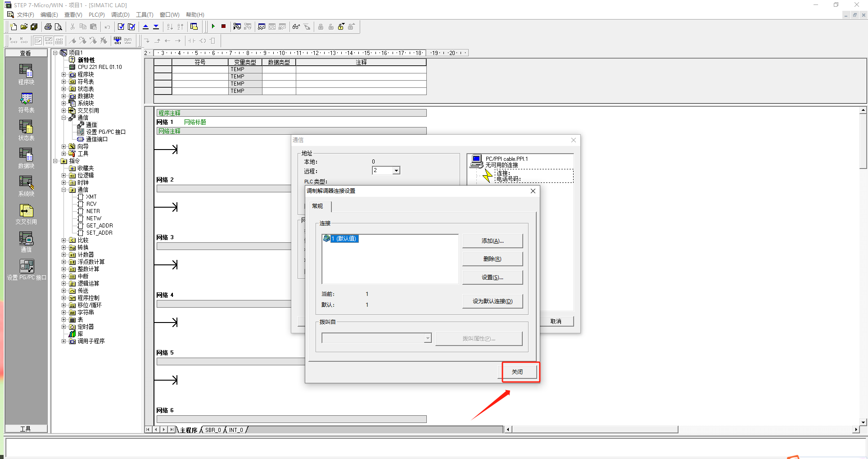
Task: Open 数据块 from the navigation bar
Action: click(26, 159)
